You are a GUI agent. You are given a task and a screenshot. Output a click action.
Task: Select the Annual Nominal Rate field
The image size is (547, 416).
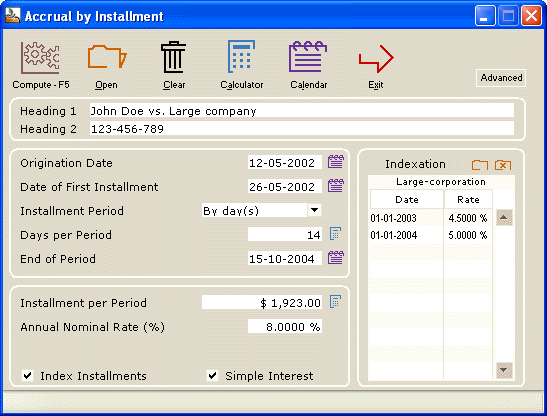(x=285, y=327)
